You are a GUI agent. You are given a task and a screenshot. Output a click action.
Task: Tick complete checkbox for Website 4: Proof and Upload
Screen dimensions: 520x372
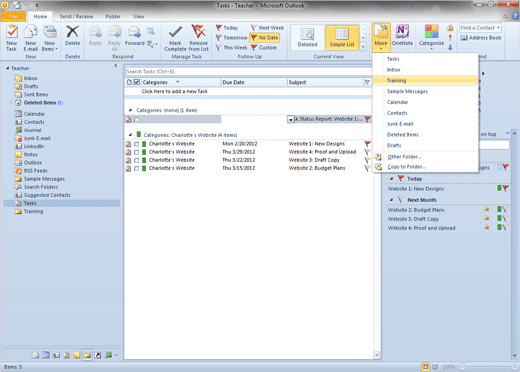tap(136, 152)
